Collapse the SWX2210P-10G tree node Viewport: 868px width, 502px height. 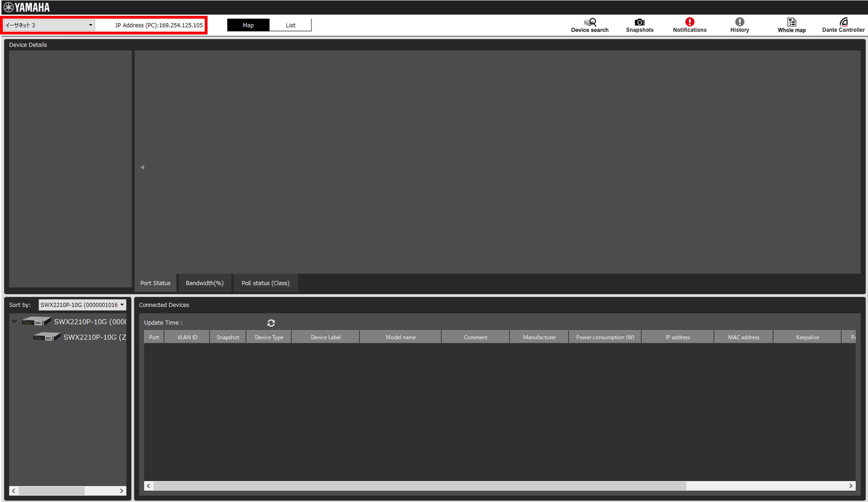pos(14,321)
